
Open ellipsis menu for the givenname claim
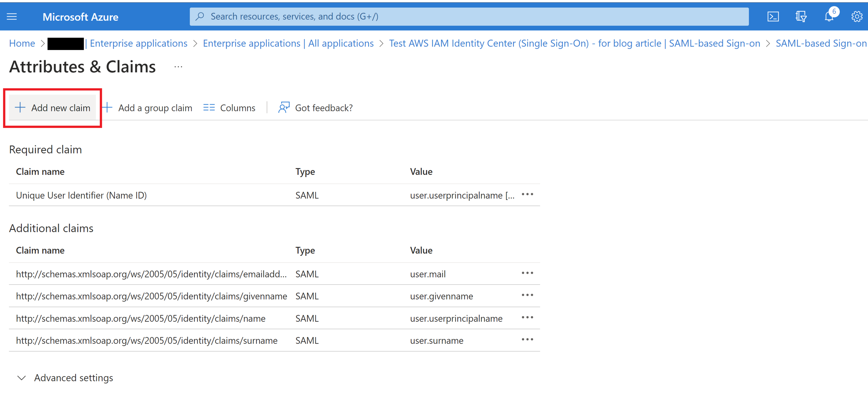click(x=527, y=295)
